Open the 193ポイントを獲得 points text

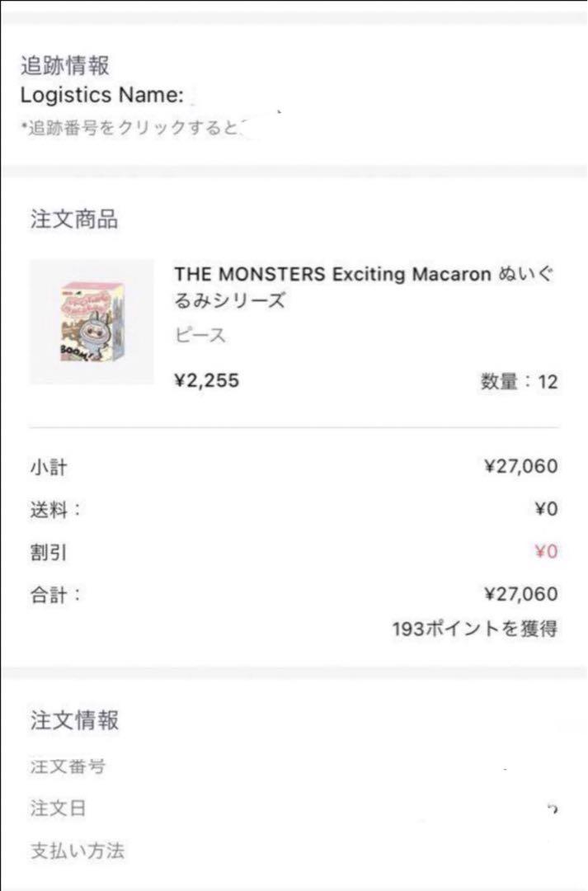(474, 629)
